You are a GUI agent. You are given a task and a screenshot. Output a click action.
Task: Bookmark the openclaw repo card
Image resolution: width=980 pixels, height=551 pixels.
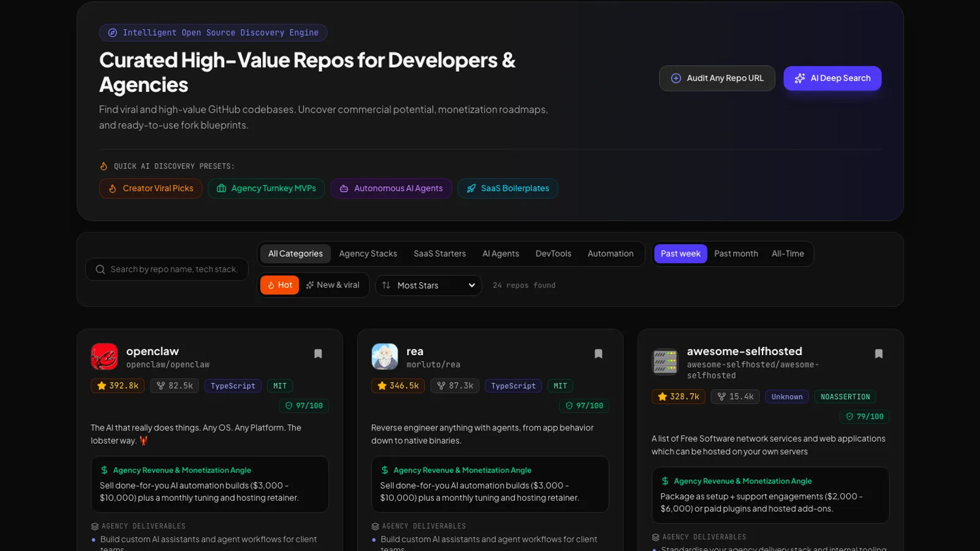pyautogui.click(x=318, y=354)
